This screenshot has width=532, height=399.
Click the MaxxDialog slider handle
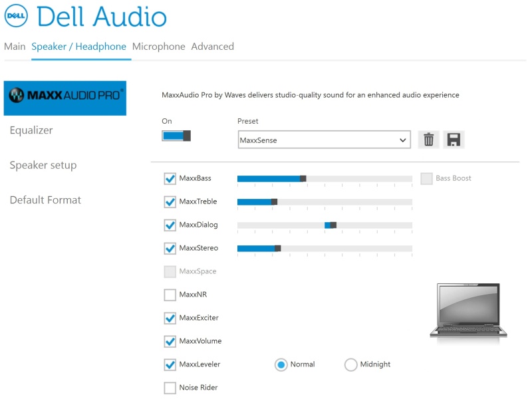pyautogui.click(x=333, y=225)
